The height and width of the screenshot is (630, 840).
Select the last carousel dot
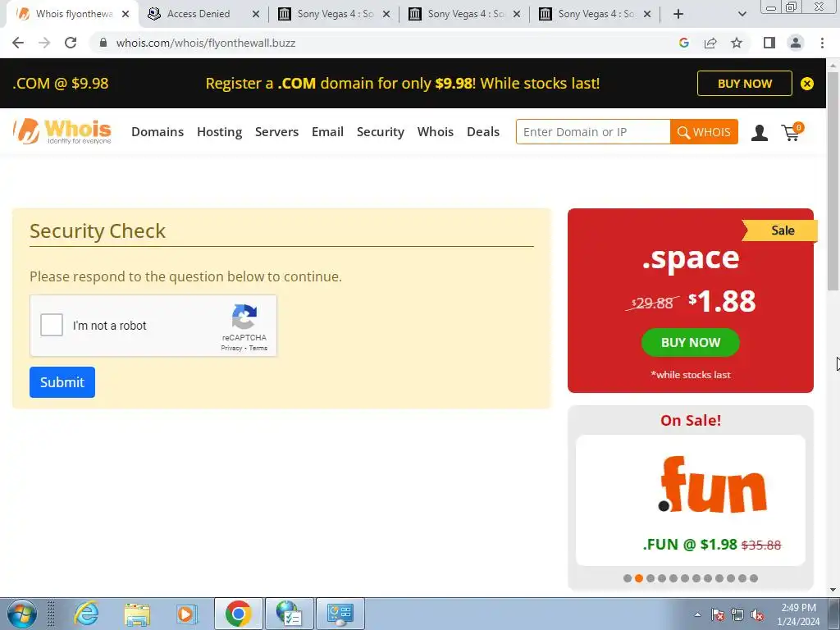pyautogui.click(x=754, y=578)
